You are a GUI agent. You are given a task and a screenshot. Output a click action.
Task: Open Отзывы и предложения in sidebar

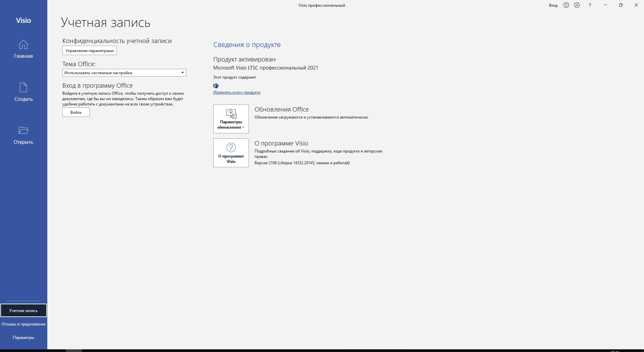pyautogui.click(x=23, y=324)
